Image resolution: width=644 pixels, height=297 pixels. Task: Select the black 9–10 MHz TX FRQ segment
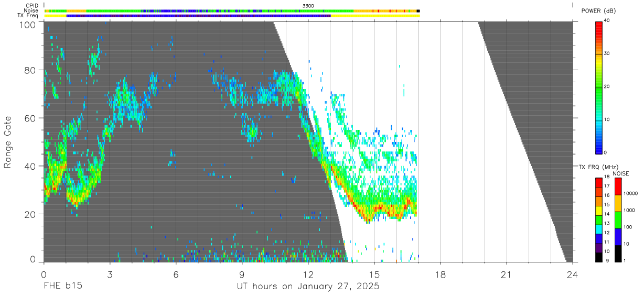pos(599,257)
